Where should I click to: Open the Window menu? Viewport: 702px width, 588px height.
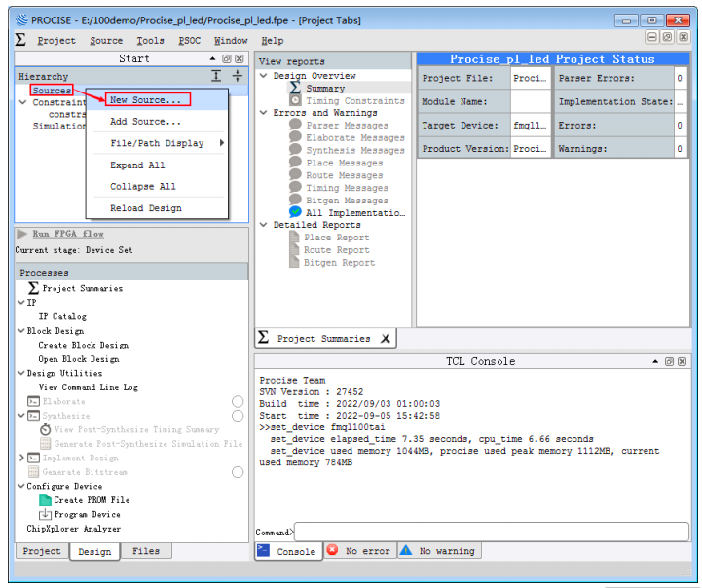coord(231,41)
